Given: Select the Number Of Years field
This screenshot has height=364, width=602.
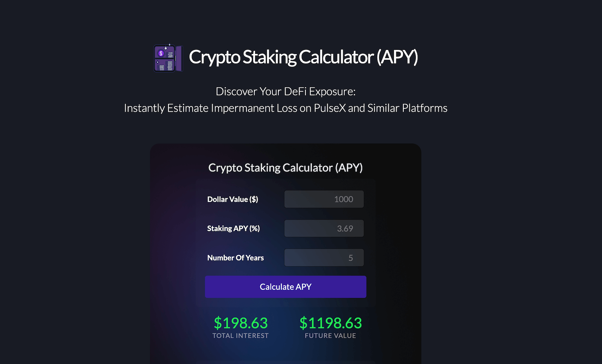Looking at the screenshot, I should tap(324, 257).
